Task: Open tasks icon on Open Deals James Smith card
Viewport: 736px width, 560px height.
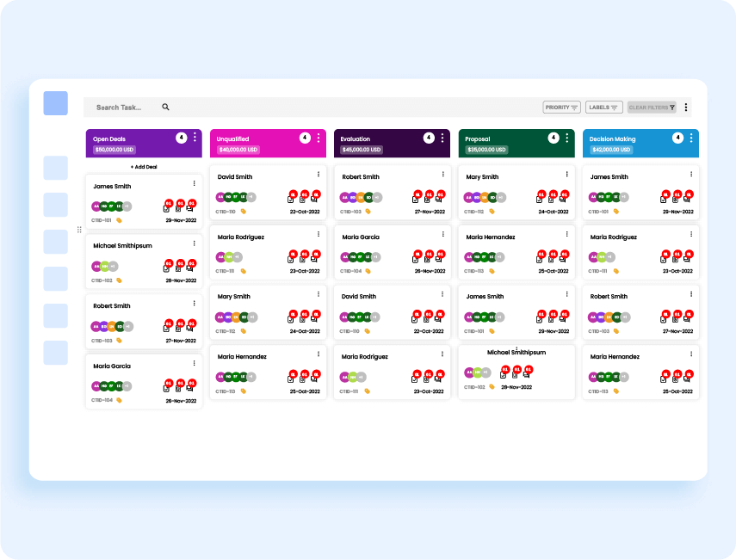Action: point(166,209)
